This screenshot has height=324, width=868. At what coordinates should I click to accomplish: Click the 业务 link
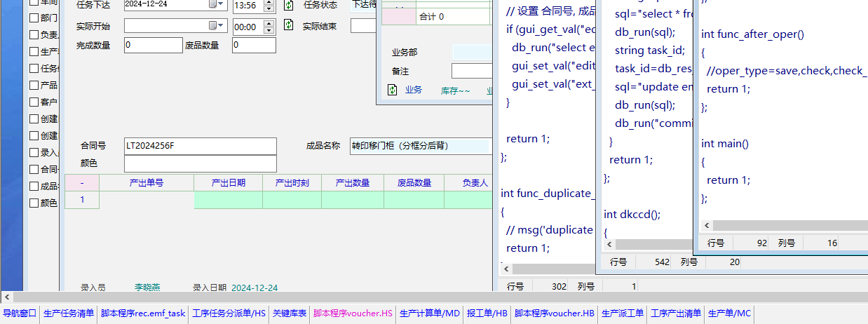[414, 90]
